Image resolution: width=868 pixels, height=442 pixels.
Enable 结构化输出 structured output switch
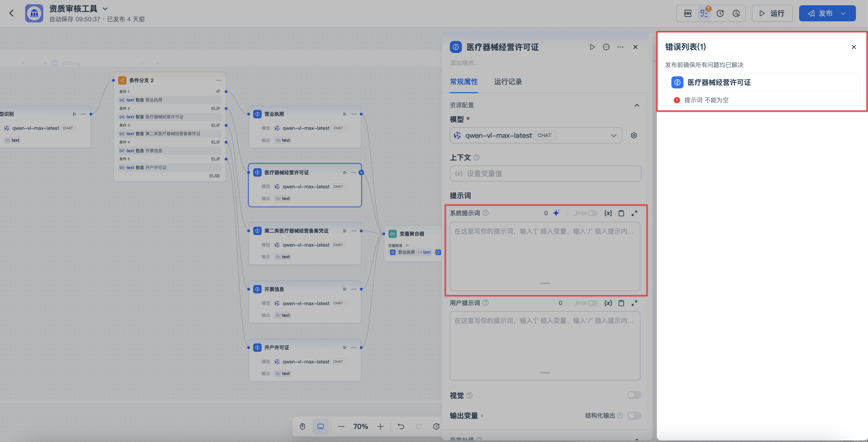634,415
